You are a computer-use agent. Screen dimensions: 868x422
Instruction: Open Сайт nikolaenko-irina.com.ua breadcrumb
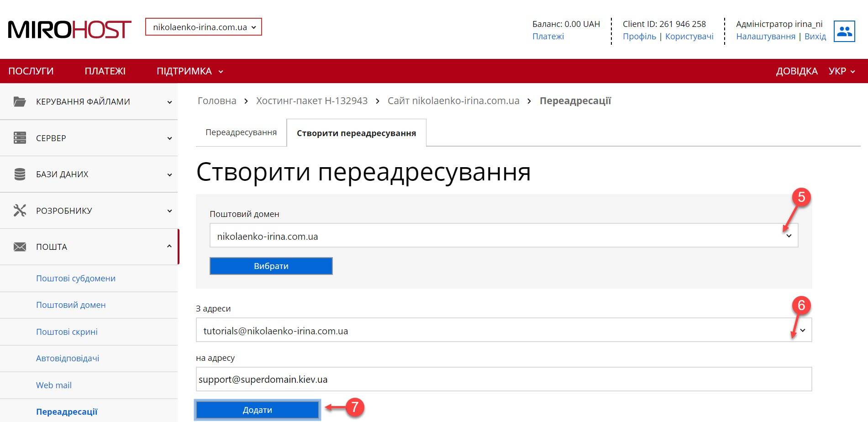click(x=453, y=101)
